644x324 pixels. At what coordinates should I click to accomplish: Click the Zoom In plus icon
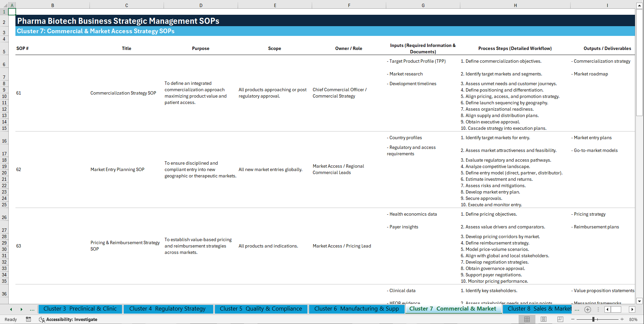[623, 319]
